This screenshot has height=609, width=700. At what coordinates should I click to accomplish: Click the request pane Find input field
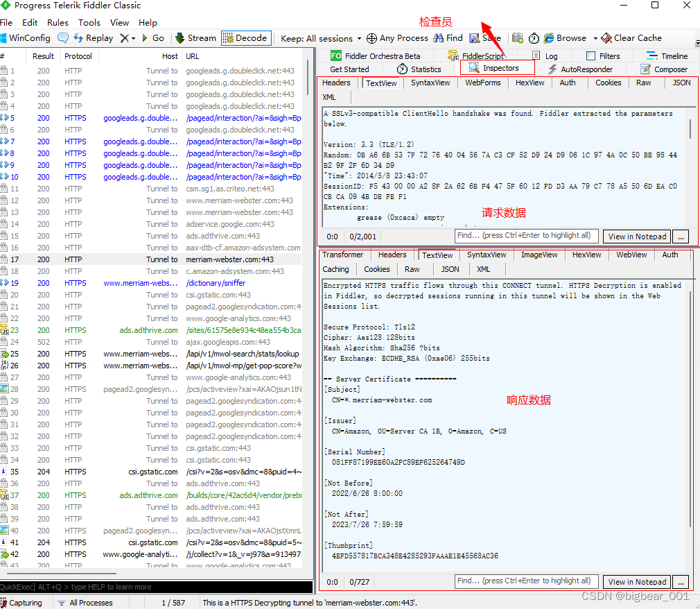coord(527,235)
